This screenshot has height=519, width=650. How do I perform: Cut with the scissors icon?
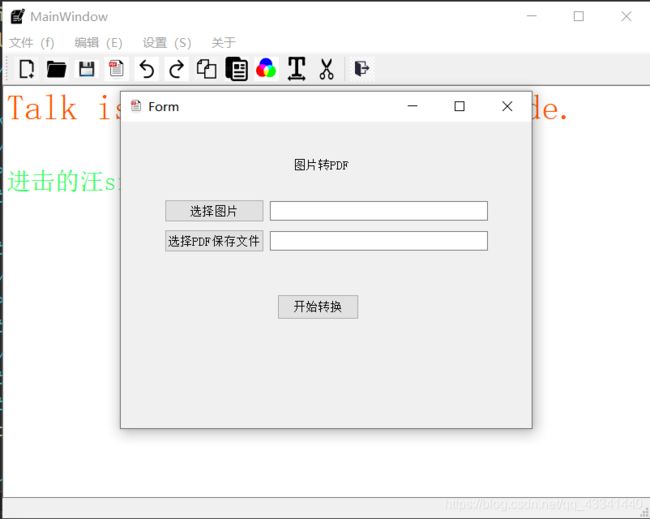click(327, 69)
